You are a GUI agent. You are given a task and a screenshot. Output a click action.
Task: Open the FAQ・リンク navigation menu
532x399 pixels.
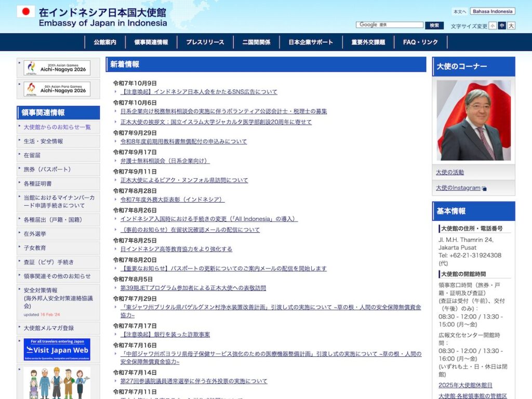[420, 43]
